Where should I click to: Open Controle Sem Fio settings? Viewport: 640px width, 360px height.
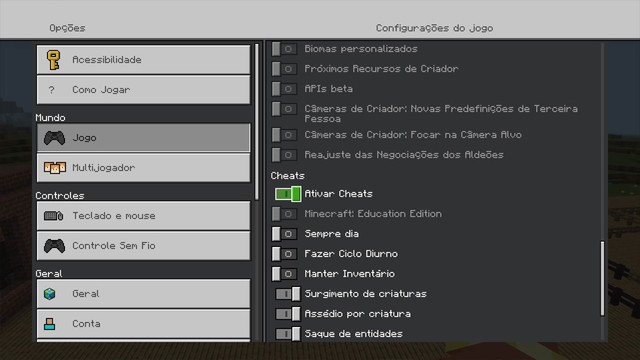coord(143,246)
